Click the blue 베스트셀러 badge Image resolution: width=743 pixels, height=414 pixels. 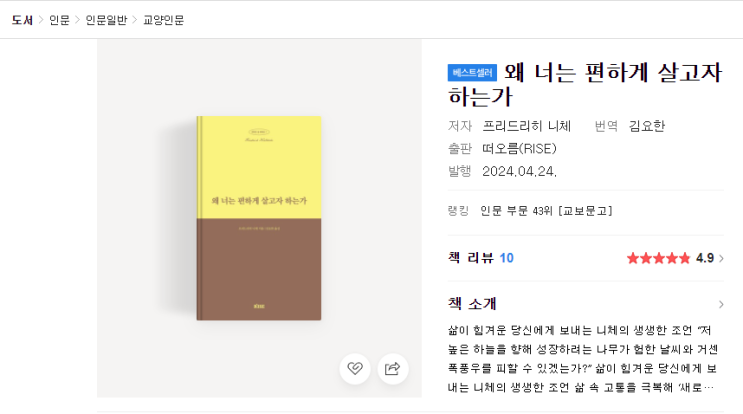click(x=472, y=73)
